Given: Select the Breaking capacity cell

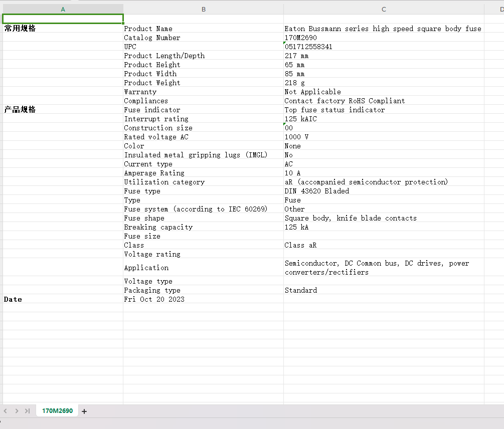Looking at the screenshot, I should coord(204,227).
